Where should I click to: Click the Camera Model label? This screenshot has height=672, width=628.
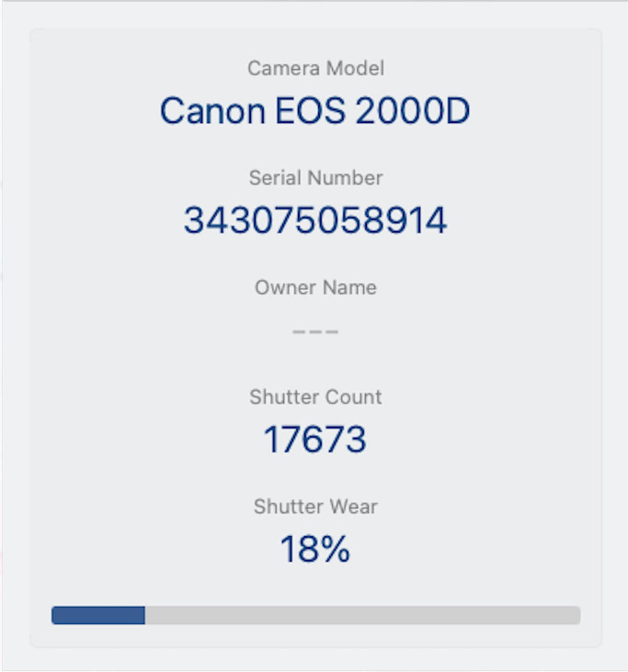click(x=315, y=68)
